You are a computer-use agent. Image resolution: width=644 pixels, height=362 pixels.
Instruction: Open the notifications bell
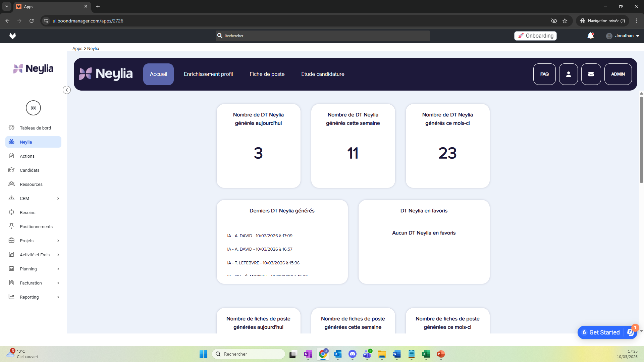590,36
